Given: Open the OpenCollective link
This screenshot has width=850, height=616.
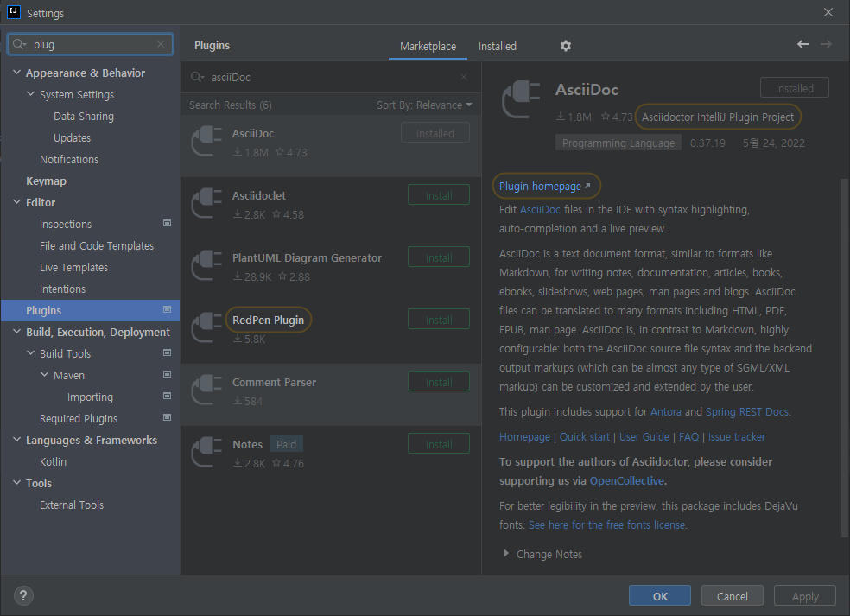Looking at the screenshot, I should pyautogui.click(x=626, y=481).
